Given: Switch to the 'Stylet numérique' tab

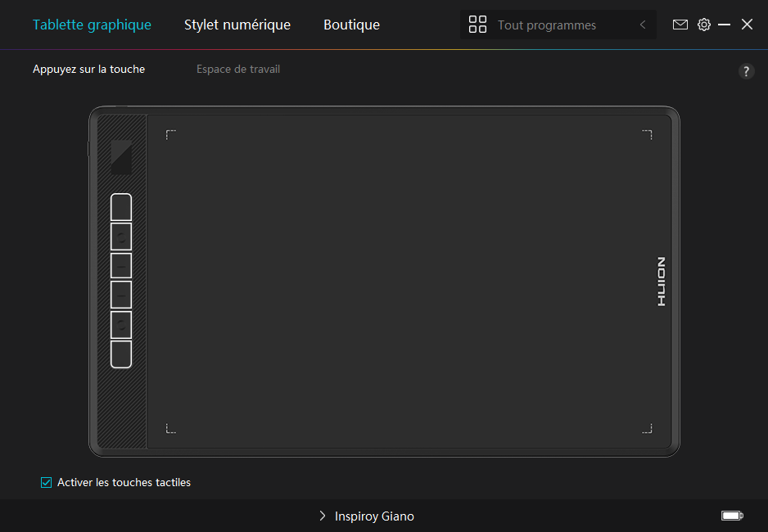Looking at the screenshot, I should coord(237,25).
